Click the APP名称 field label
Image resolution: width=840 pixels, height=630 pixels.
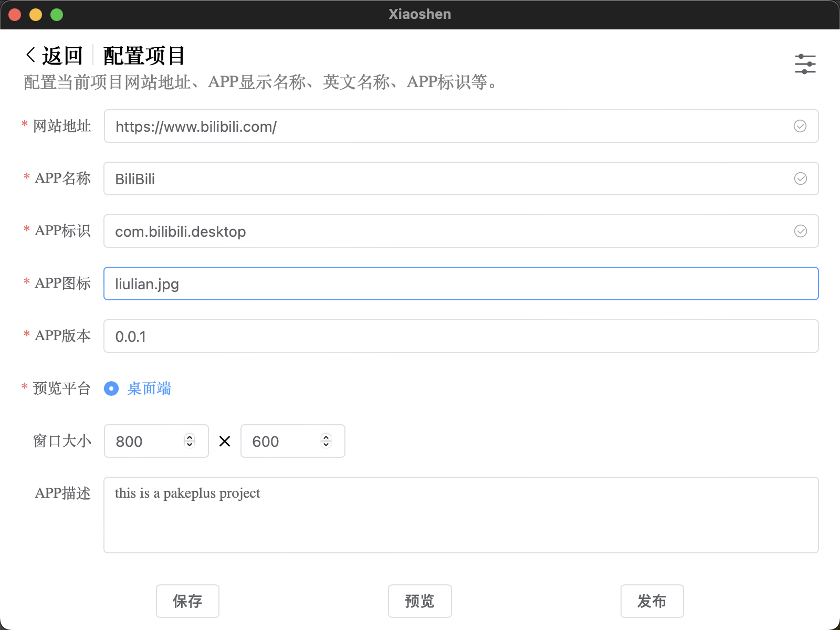coord(62,178)
